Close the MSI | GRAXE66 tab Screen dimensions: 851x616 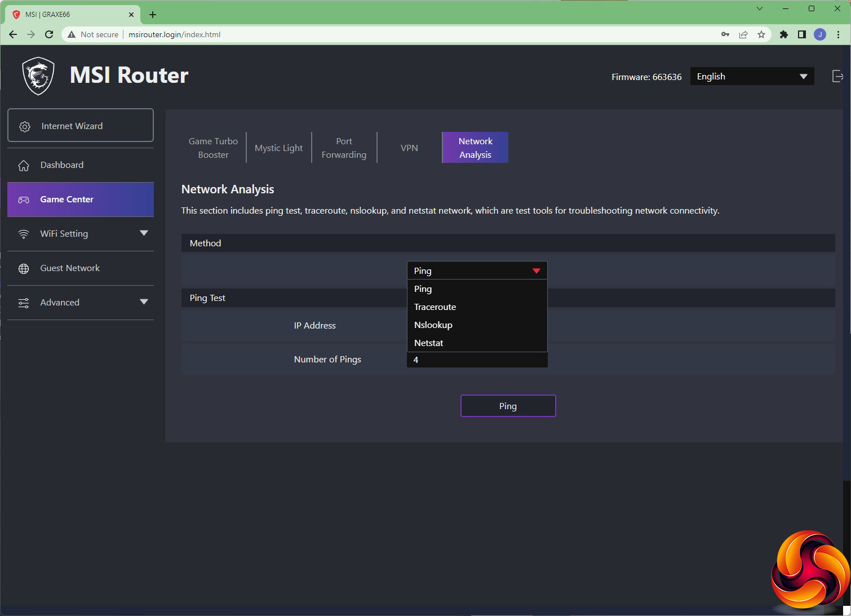pos(131,15)
